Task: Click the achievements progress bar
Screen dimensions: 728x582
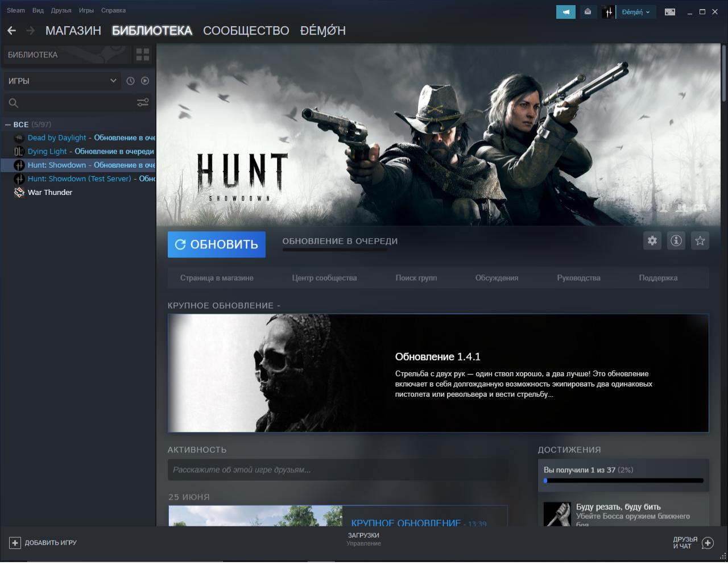Action: click(623, 481)
